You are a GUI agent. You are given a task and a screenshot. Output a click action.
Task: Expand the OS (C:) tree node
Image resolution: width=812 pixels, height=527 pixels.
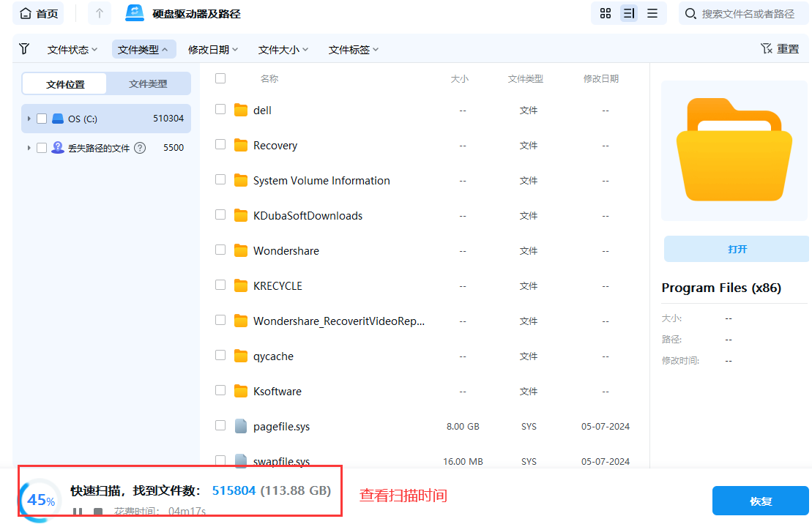pos(30,119)
